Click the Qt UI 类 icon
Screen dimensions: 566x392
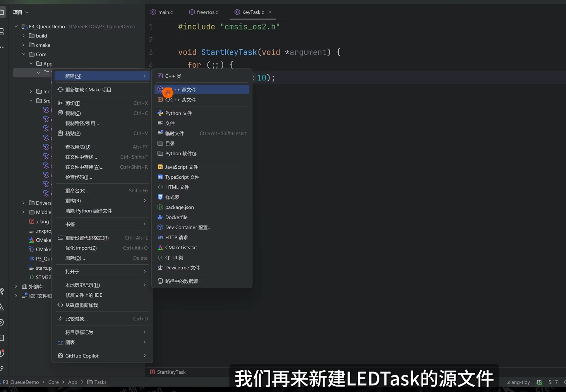(160, 257)
